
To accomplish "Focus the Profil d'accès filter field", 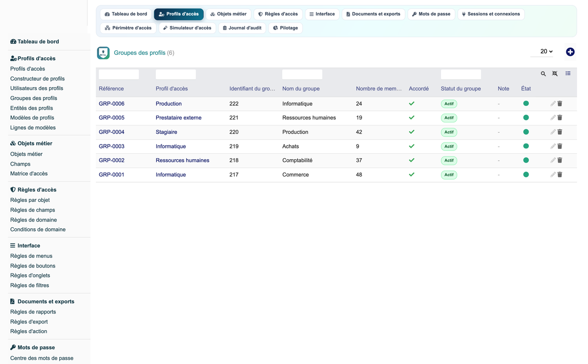I will click(x=176, y=74).
